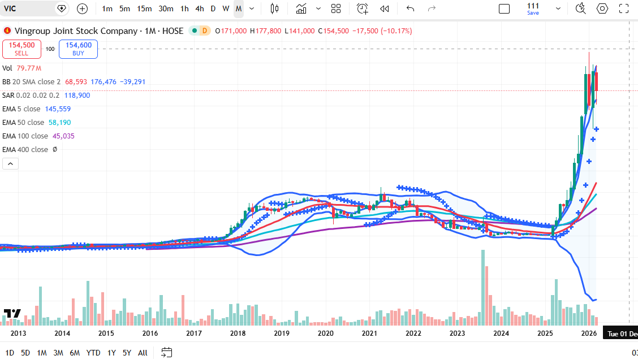638x364 pixels.
Task: Switch to the weekly W timeframe
Action: tap(226, 8)
